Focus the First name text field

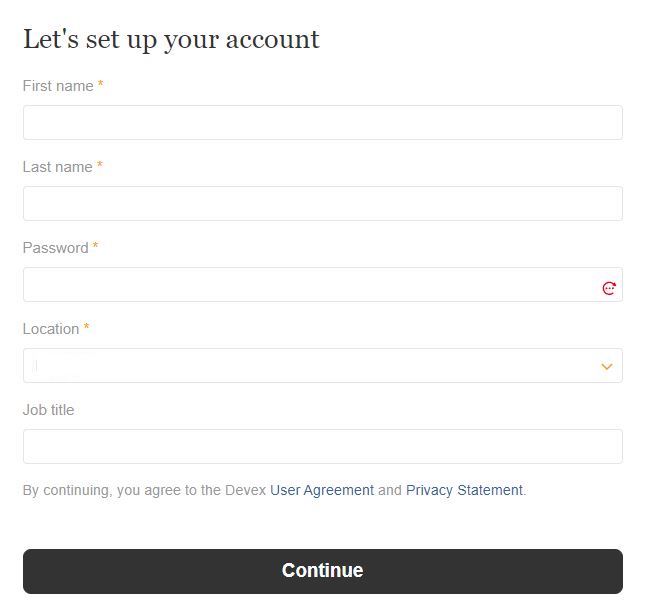323,122
